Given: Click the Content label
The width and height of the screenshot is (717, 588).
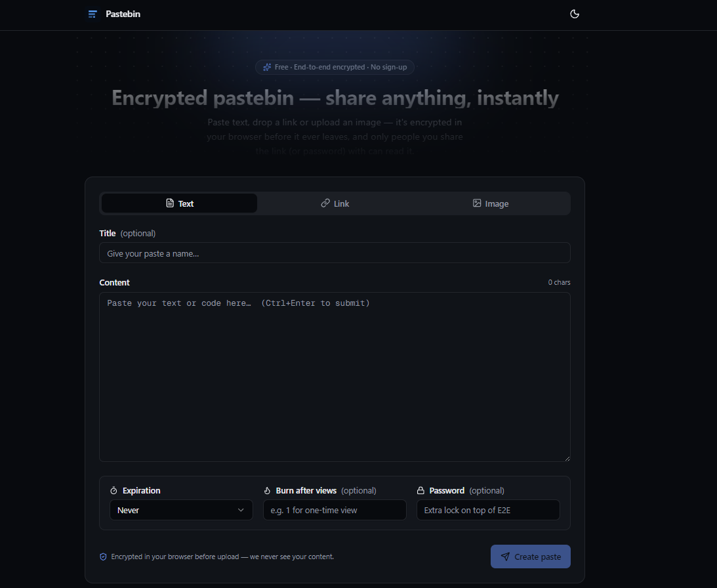Looking at the screenshot, I should pyautogui.click(x=114, y=282).
